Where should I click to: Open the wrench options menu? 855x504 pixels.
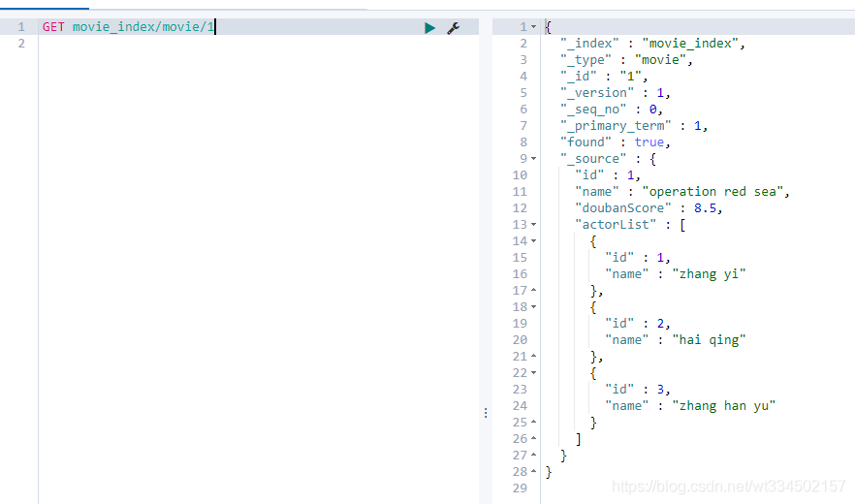click(453, 28)
